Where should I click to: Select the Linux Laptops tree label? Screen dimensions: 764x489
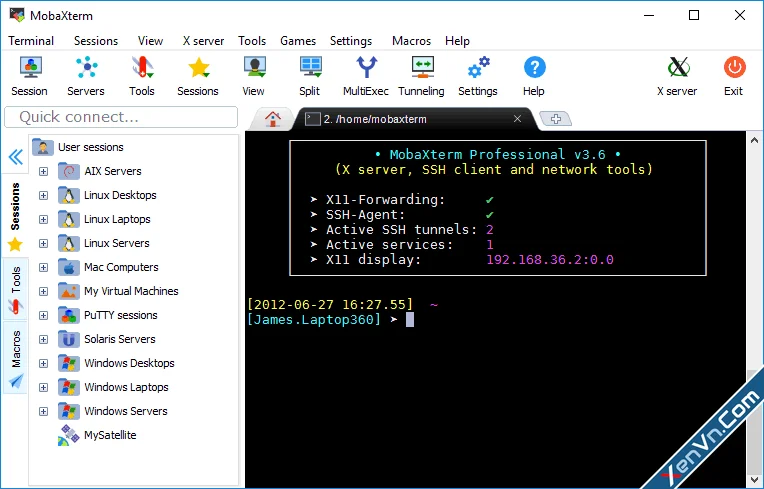point(117,220)
